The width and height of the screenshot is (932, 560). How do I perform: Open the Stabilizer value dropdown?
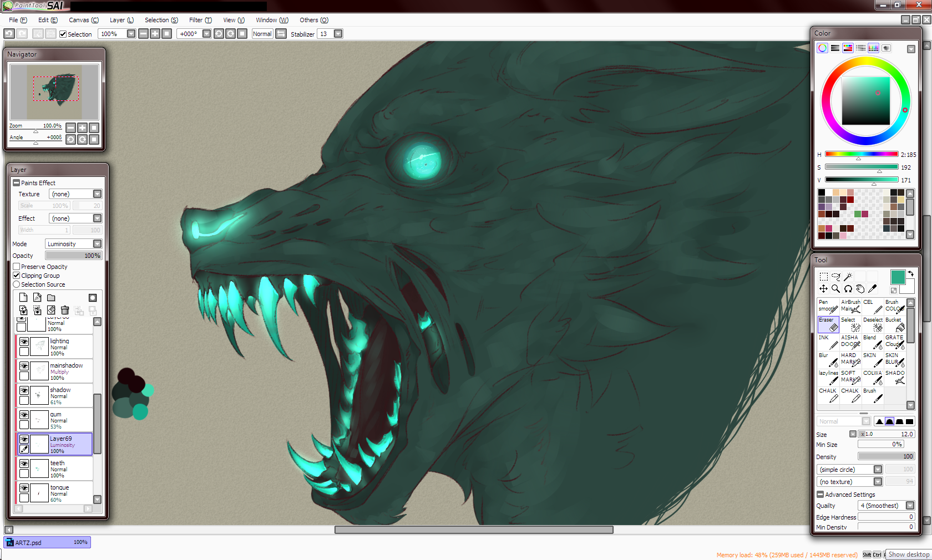pos(338,34)
